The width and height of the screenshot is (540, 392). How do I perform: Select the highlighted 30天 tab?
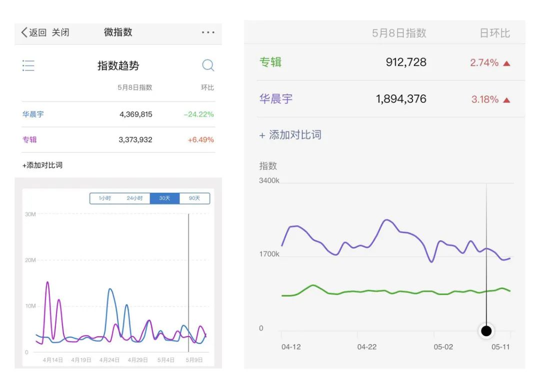(164, 198)
